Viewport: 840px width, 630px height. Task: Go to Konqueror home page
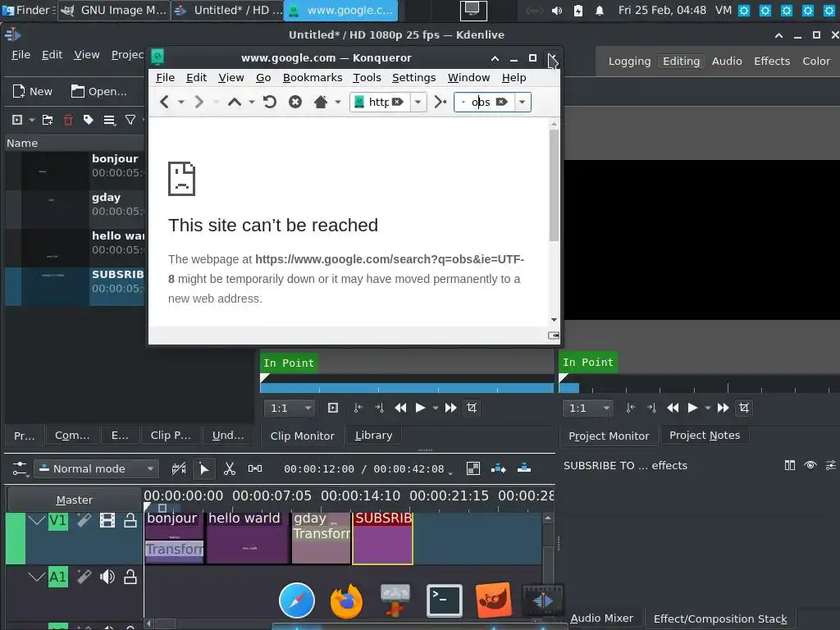321,102
